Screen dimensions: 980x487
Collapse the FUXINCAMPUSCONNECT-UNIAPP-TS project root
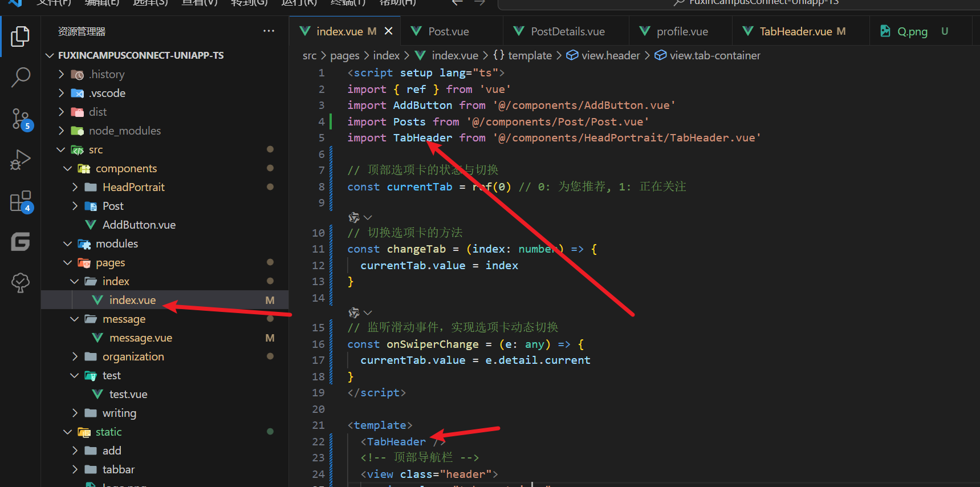[x=50, y=55]
